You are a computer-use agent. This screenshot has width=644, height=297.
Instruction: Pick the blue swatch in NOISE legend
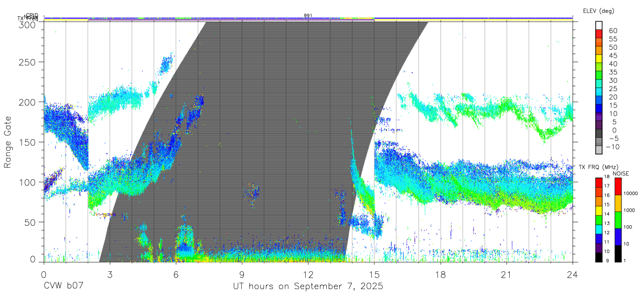[618, 236]
